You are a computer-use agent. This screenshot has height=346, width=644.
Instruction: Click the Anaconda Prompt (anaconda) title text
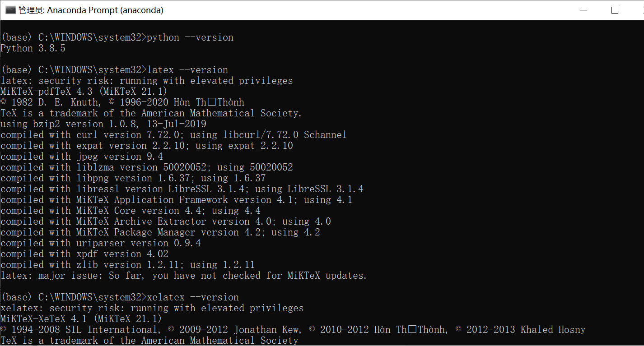point(91,10)
